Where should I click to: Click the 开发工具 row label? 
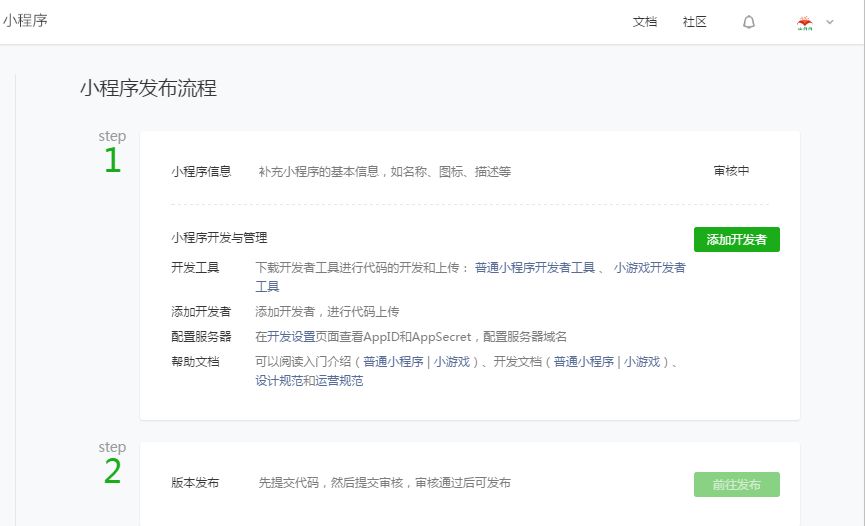click(x=195, y=268)
